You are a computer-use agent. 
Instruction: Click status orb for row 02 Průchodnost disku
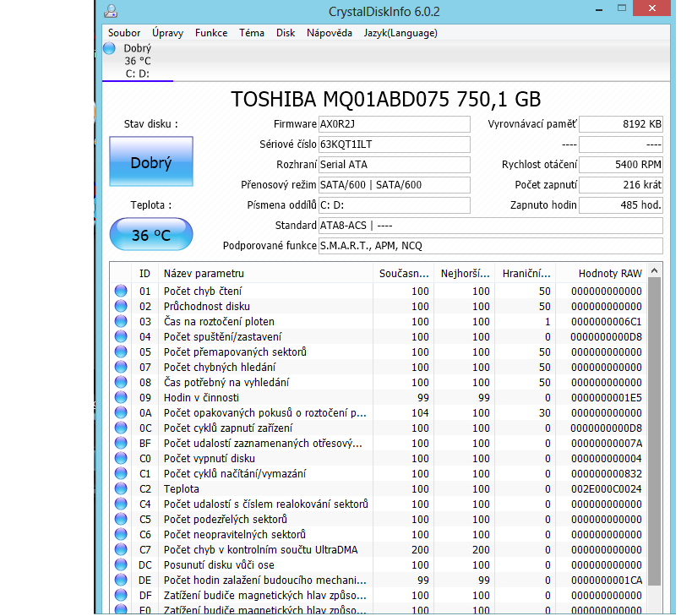[x=121, y=306]
